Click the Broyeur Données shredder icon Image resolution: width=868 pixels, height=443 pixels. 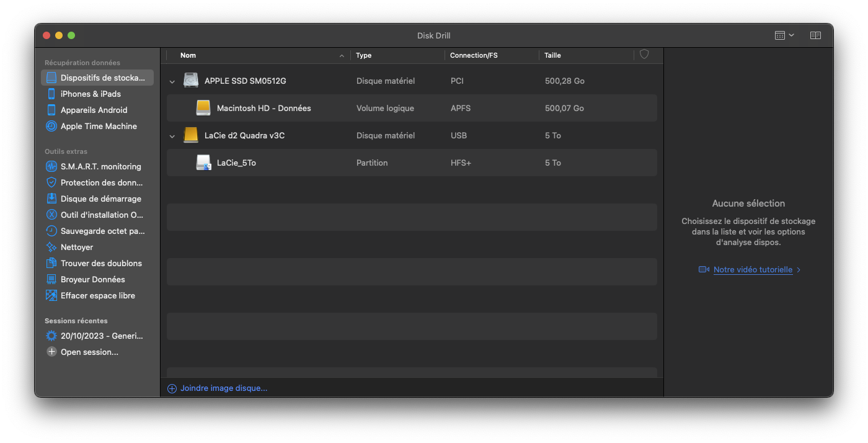[x=51, y=279]
